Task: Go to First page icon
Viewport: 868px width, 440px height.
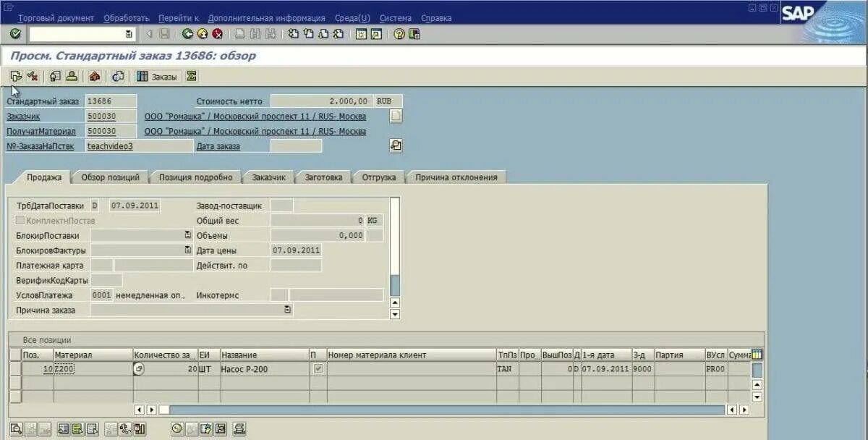Action: [293, 34]
